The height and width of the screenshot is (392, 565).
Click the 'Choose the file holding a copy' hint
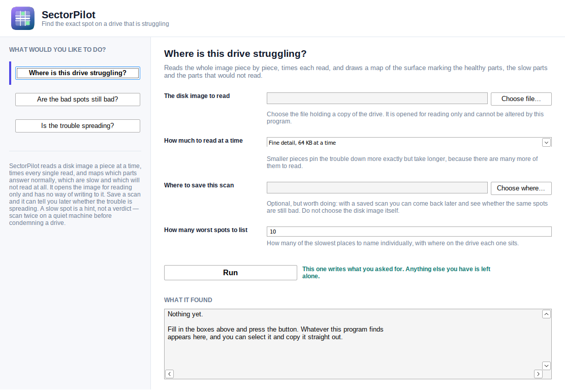(x=405, y=118)
